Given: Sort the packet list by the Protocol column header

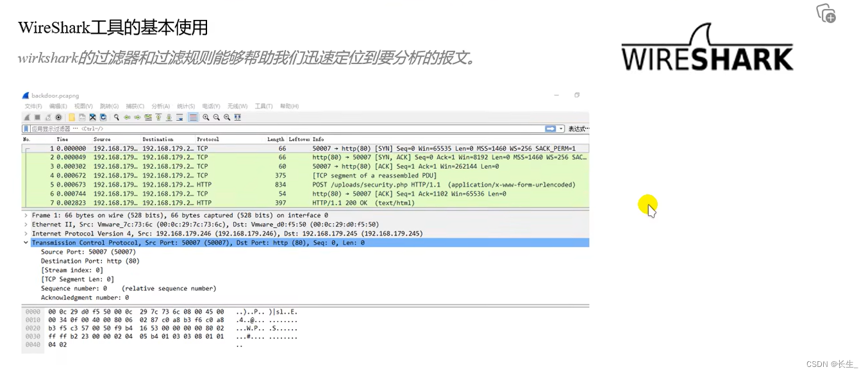Looking at the screenshot, I should (x=208, y=139).
